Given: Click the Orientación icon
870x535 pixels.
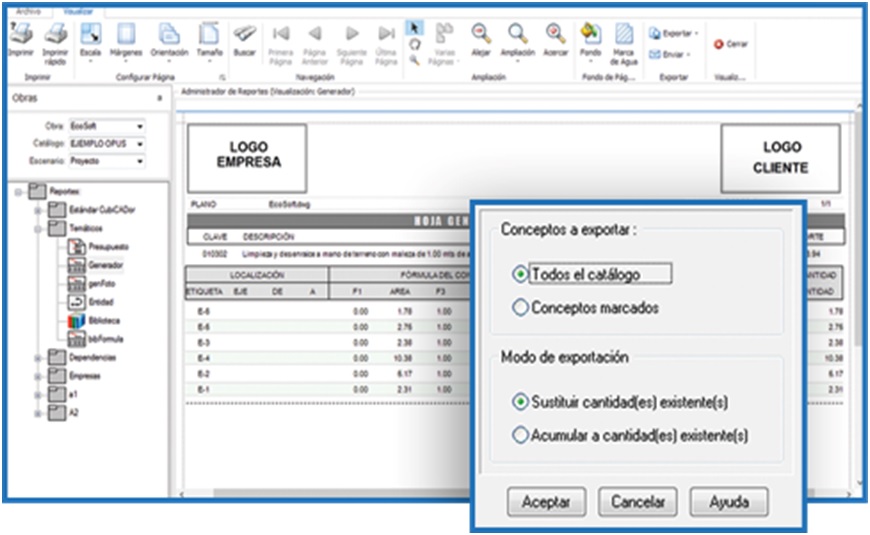Looking at the screenshot, I should click(169, 35).
